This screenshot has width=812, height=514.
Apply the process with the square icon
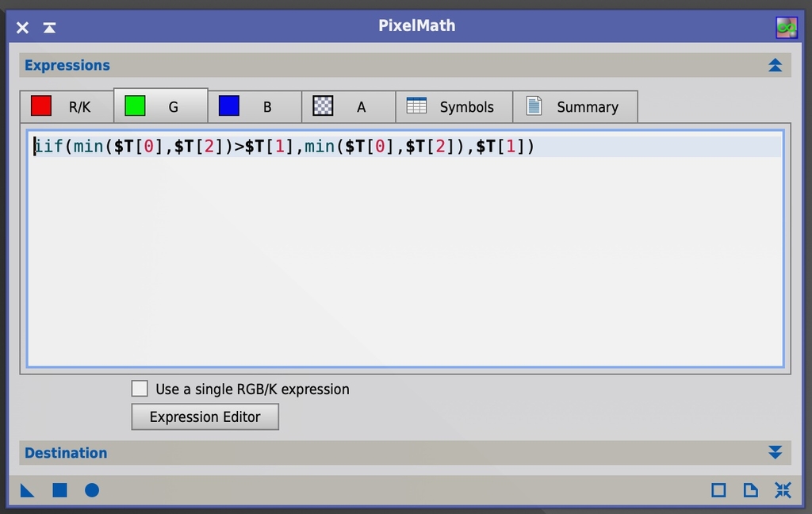pos(59,490)
